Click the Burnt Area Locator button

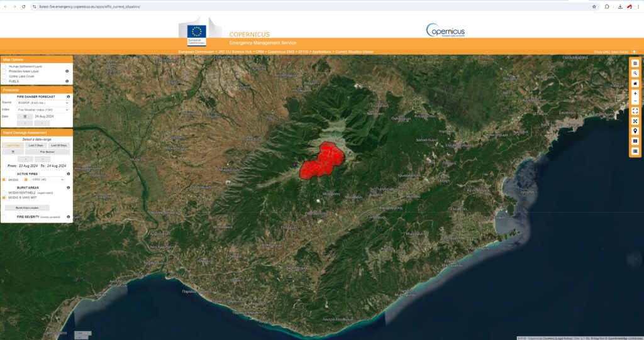tap(26, 207)
